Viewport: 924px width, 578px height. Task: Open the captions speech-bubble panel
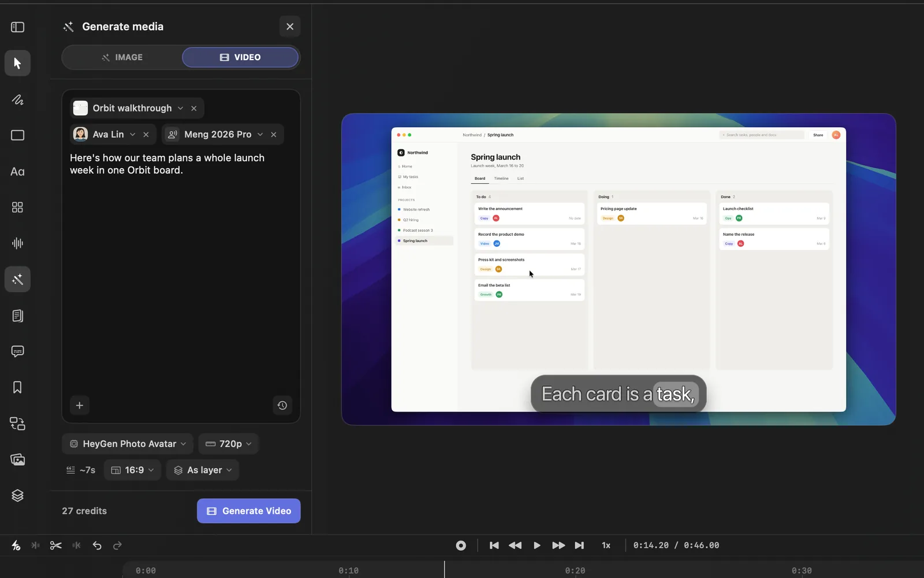pyautogui.click(x=17, y=351)
